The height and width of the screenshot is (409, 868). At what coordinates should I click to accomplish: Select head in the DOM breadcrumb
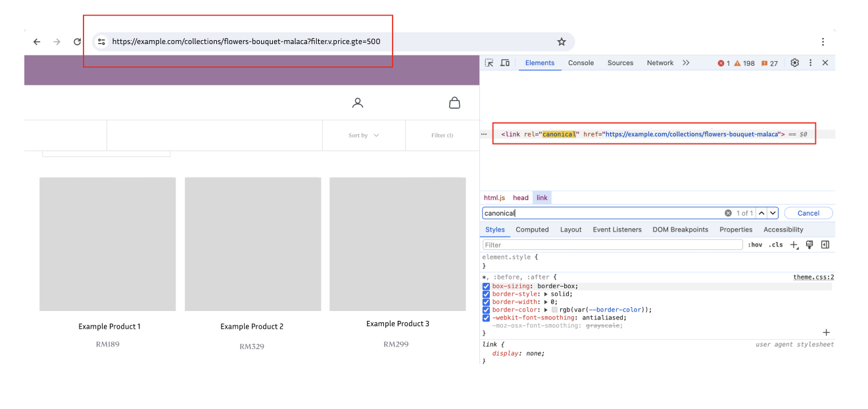pos(521,198)
